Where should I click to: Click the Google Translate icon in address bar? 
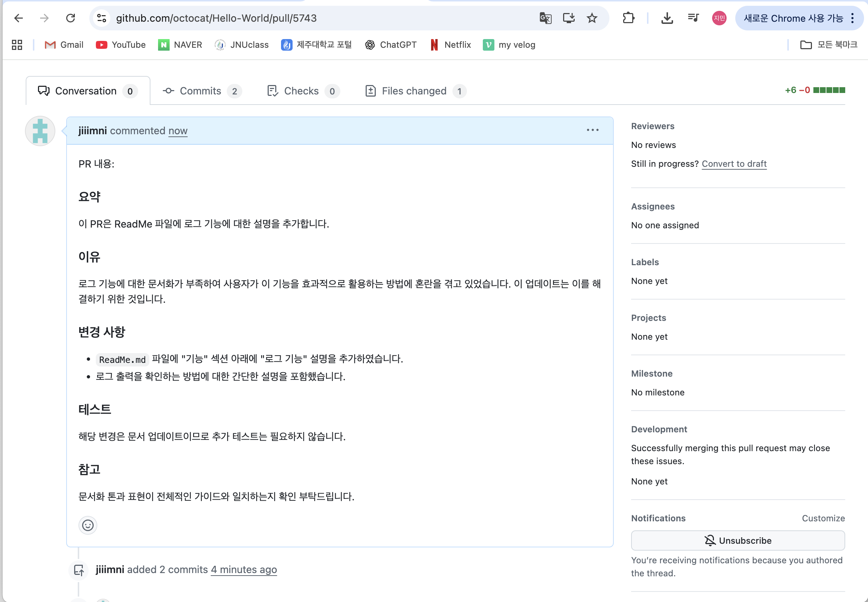545,18
